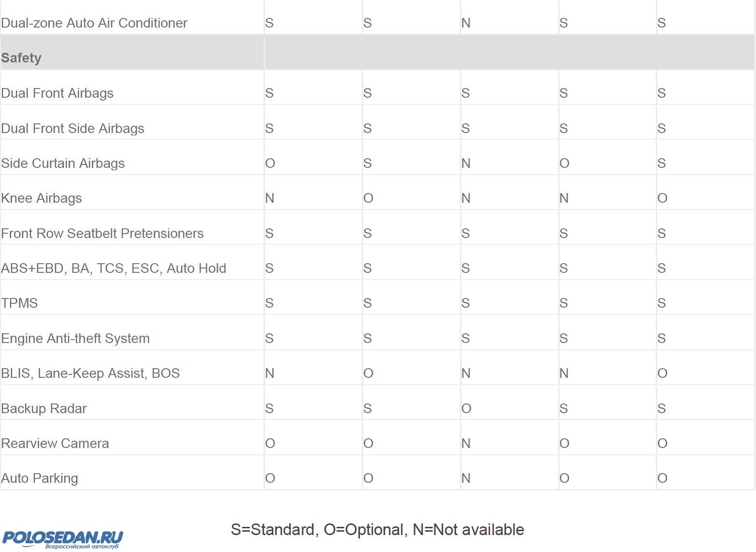Click the N value in Dual-zone Air Conditioner row

click(465, 23)
